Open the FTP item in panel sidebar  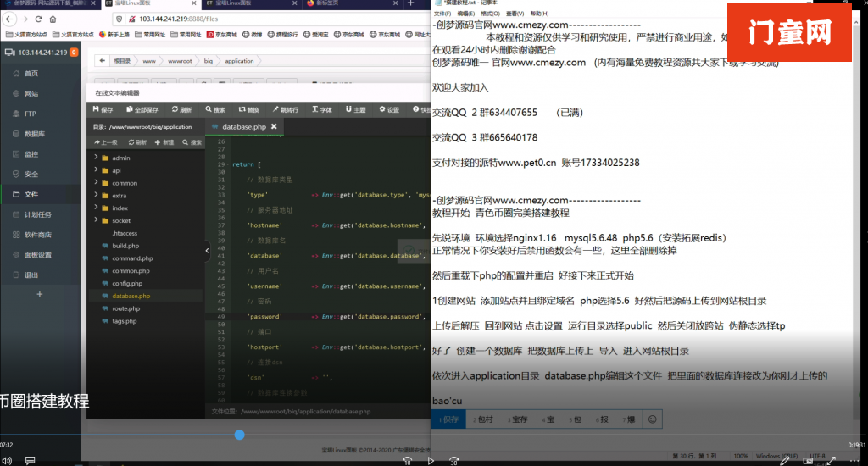coord(31,114)
